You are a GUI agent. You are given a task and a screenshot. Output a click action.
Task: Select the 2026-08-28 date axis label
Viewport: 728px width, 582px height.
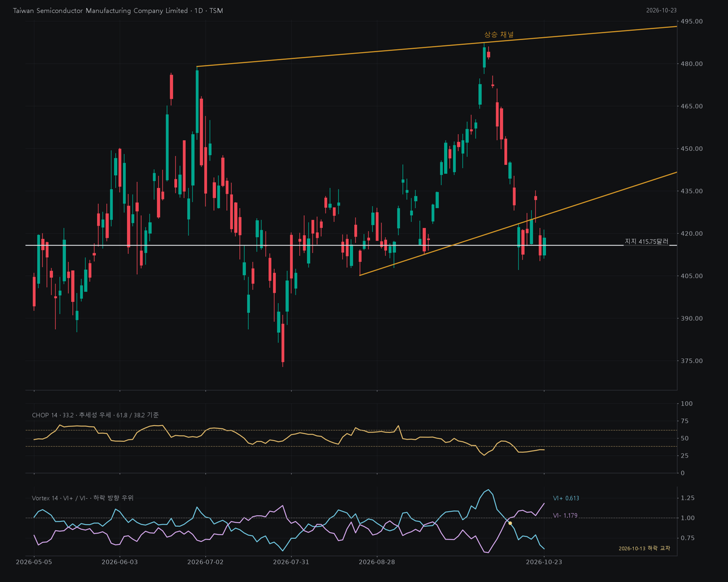377,562
